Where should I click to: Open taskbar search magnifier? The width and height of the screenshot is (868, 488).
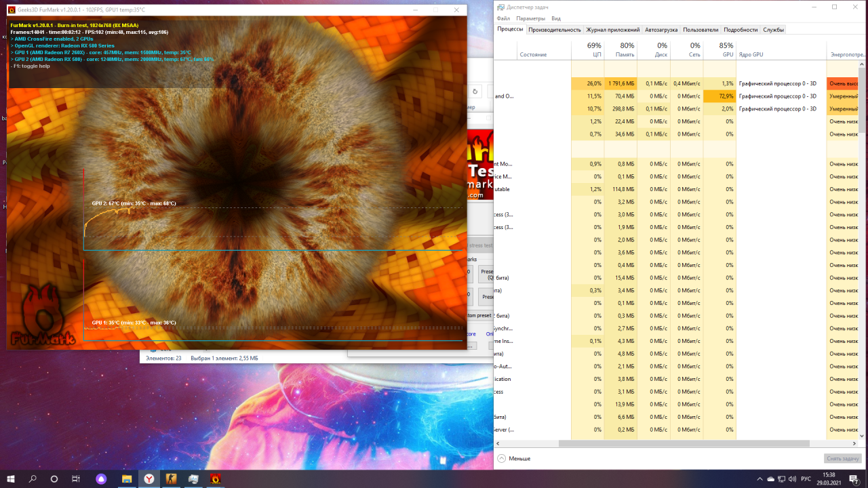pos(33,479)
